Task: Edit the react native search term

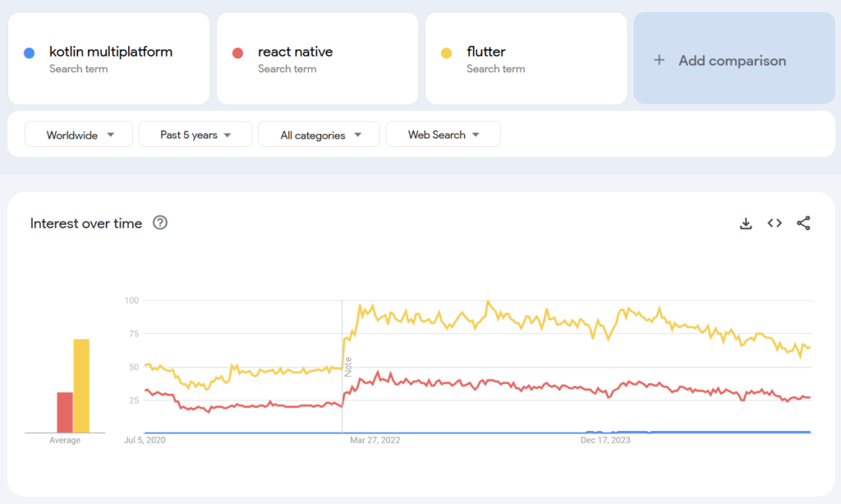Action: [318, 58]
